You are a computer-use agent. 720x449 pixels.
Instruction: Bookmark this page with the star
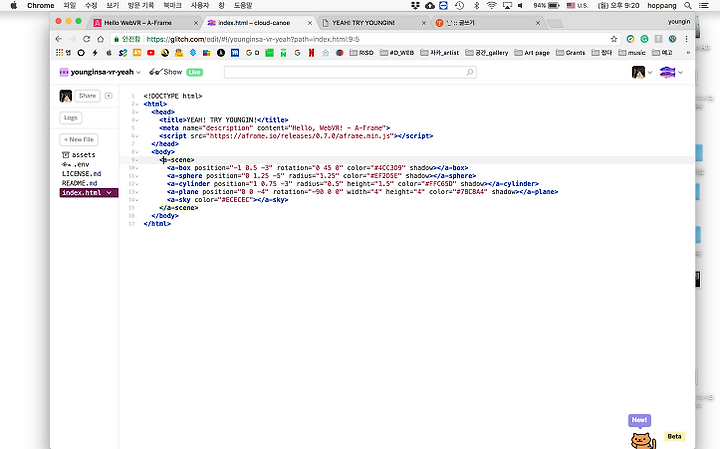tap(614, 39)
